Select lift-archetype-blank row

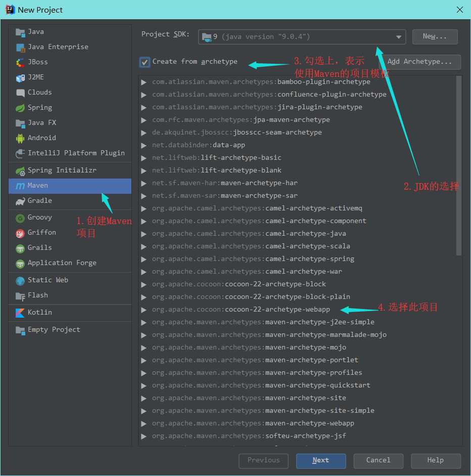[297, 170]
